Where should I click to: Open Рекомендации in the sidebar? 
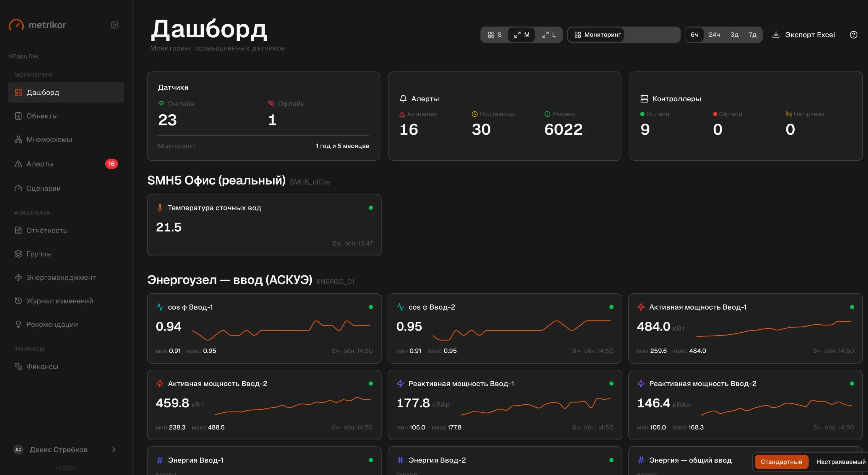66,325
